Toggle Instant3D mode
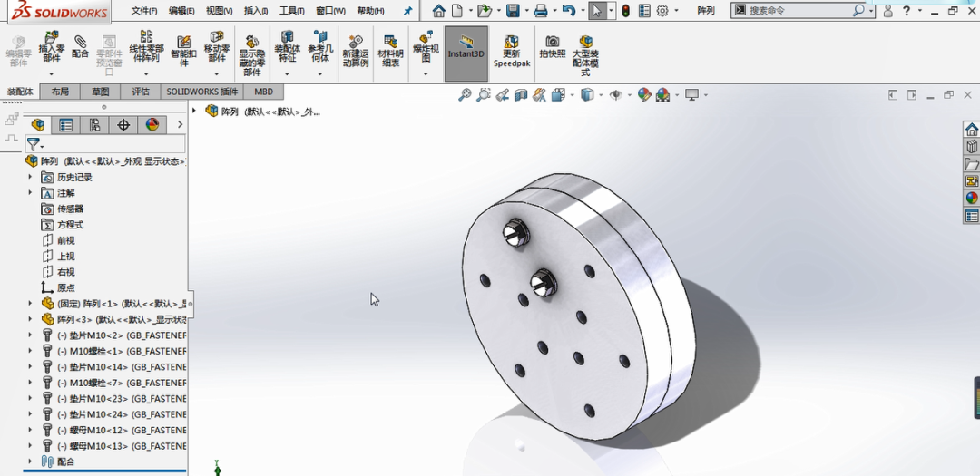Viewport: 980px width, 476px height. point(466,53)
